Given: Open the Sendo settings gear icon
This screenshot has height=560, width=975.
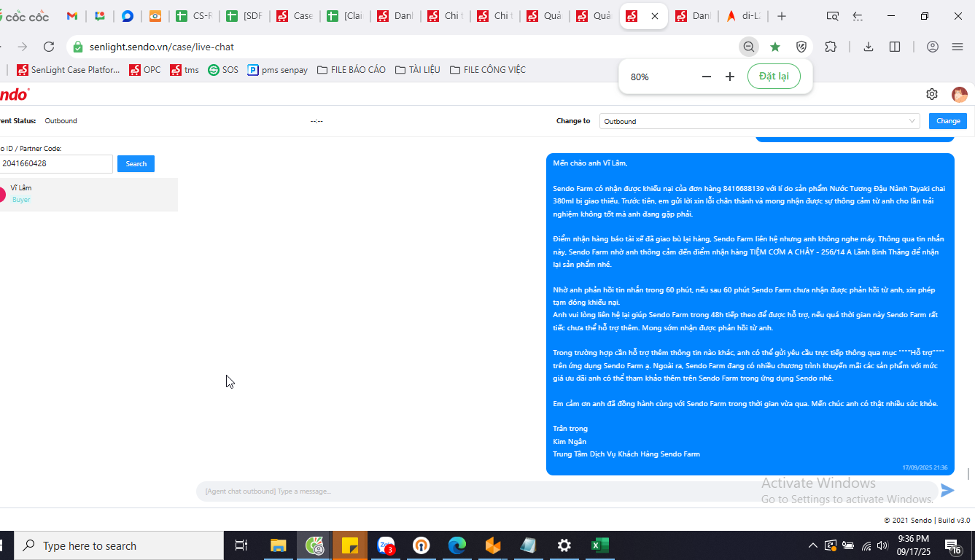Looking at the screenshot, I should [x=932, y=94].
